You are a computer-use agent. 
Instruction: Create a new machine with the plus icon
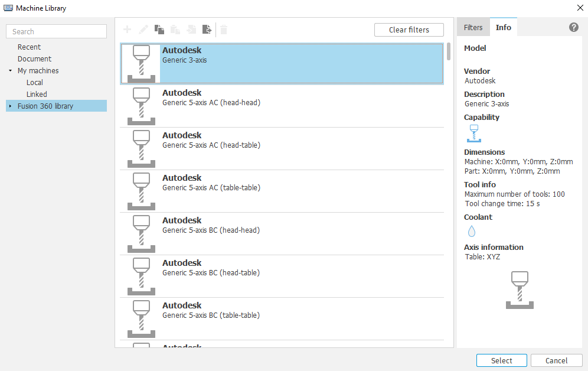pyautogui.click(x=128, y=30)
